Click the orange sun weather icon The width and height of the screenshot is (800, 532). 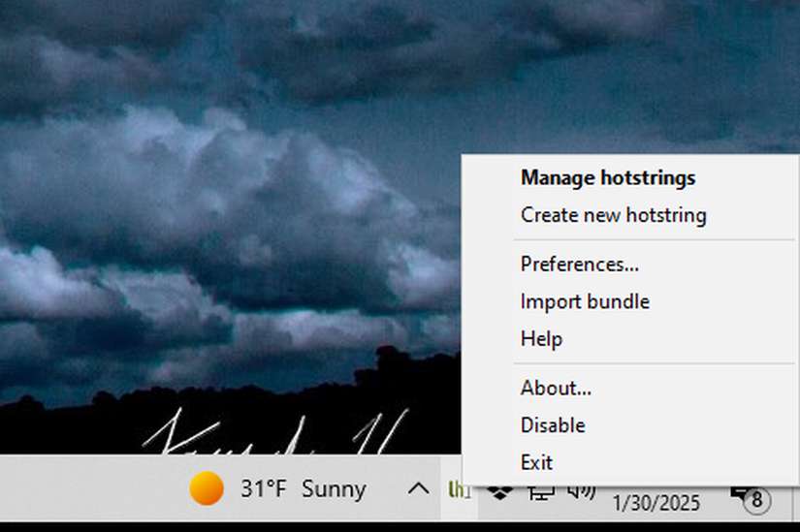pyautogui.click(x=207, y=488)
